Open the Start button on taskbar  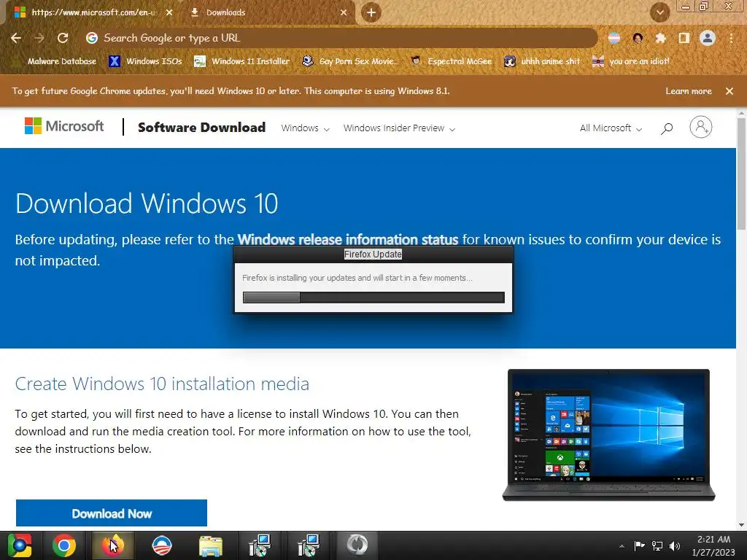tap(20, 545)
